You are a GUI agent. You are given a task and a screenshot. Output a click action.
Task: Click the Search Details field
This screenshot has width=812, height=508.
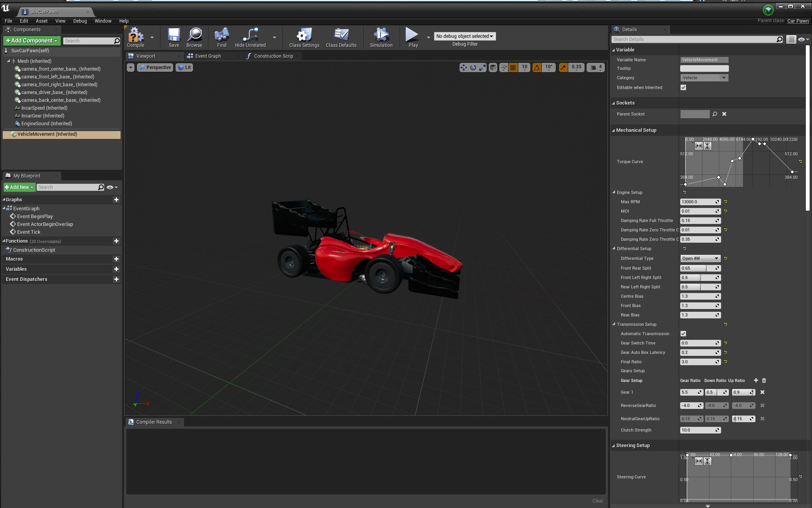click(697, 39)
